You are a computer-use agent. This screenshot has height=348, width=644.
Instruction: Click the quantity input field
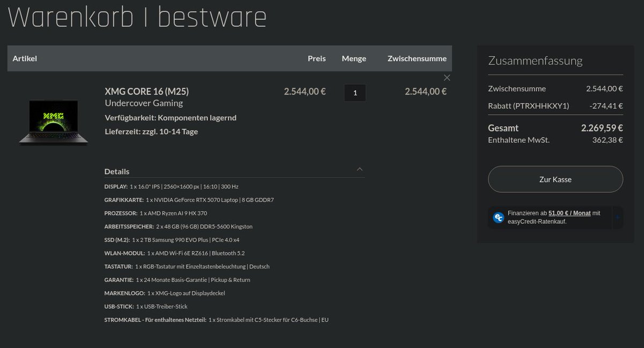[355, 92]
